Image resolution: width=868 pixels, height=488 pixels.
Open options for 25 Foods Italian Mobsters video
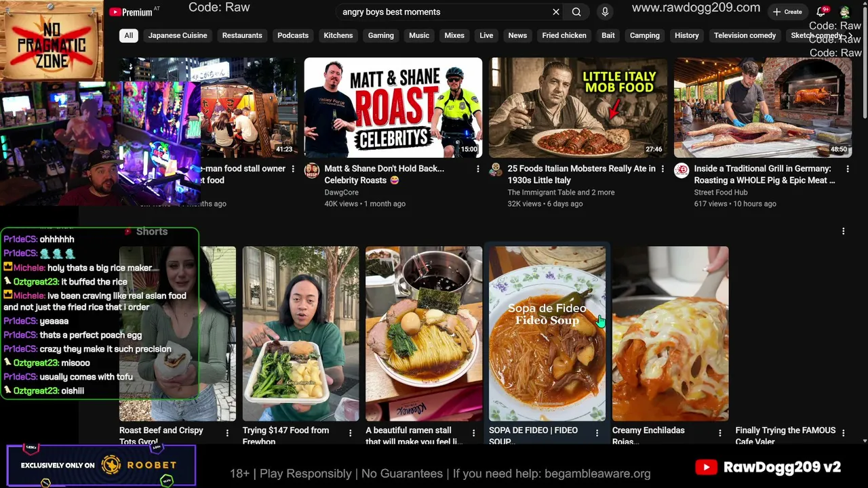tap(663, 169)
